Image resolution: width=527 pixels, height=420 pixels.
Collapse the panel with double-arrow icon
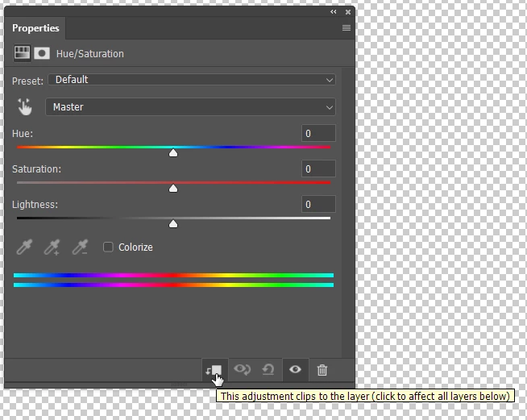click(x=333, y=12)
